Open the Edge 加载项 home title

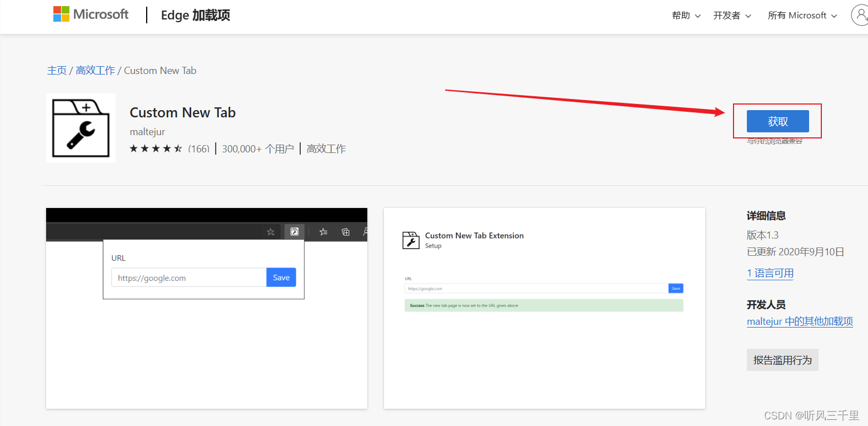coord(196,15)
